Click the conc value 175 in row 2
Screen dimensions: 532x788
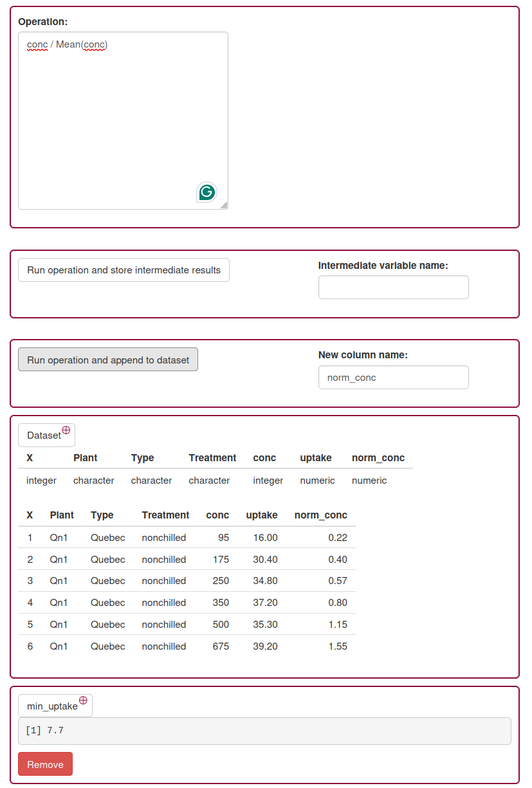(221, 560)
